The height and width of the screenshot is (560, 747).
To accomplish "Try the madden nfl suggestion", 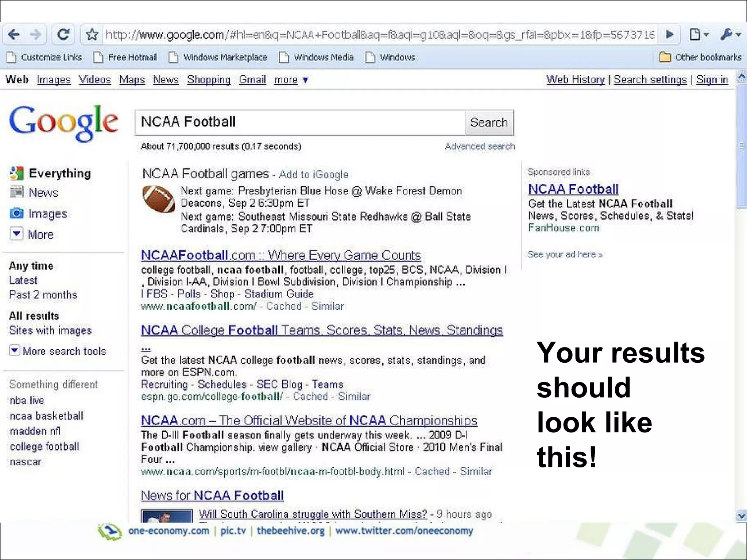I will click(35, 431).
